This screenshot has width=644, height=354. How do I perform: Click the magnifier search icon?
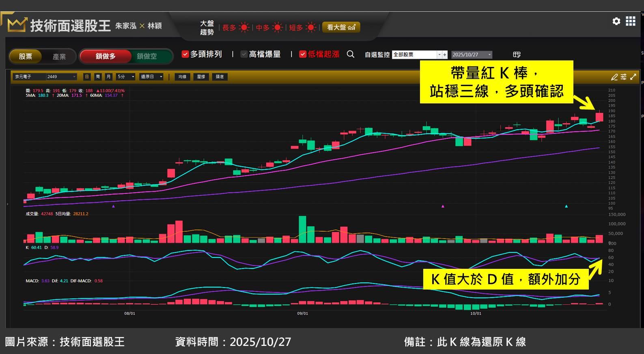pyautogui.click(x=351, y=54)
